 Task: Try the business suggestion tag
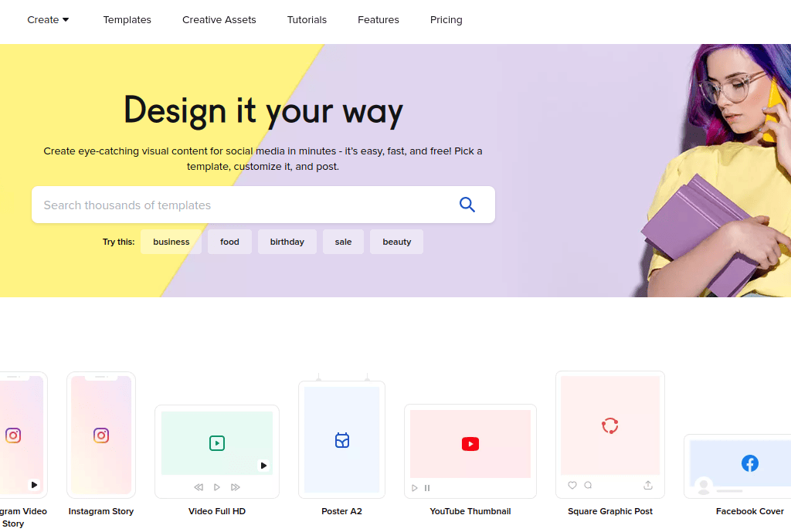pos(171,242)
